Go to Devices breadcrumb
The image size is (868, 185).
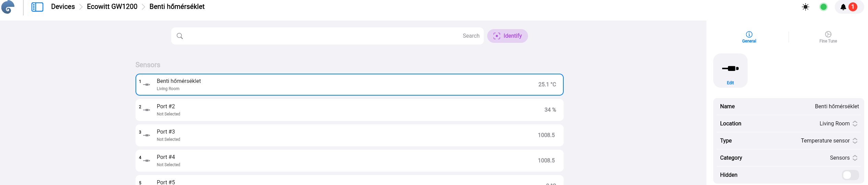63,7
